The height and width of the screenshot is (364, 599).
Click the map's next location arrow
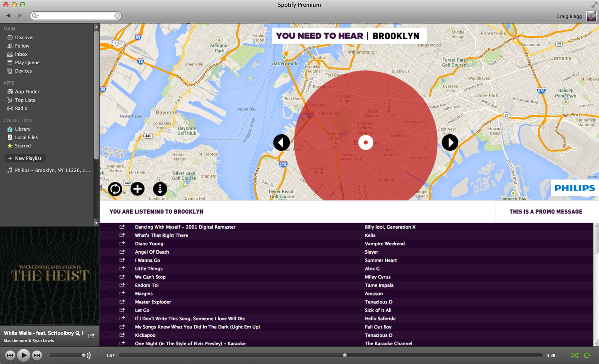click(450, 143)
